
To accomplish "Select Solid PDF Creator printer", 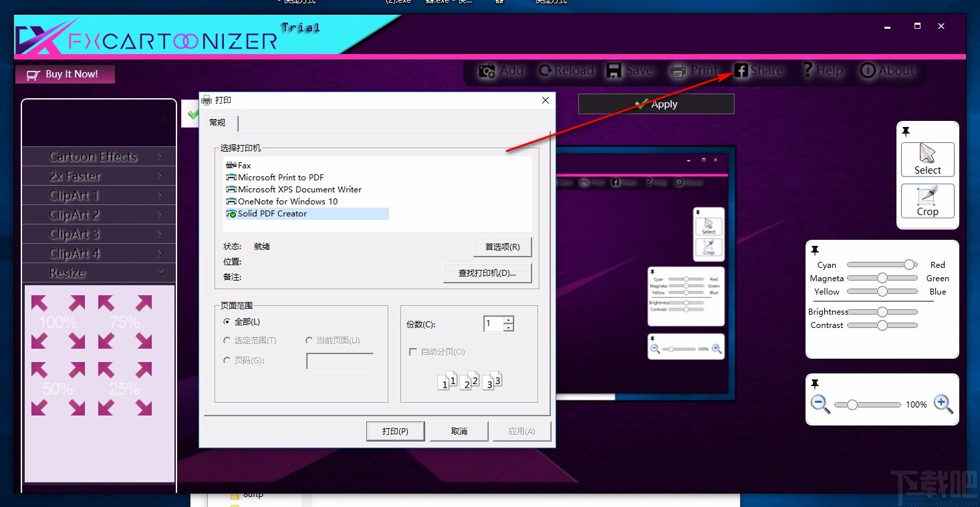I will 307,214.
